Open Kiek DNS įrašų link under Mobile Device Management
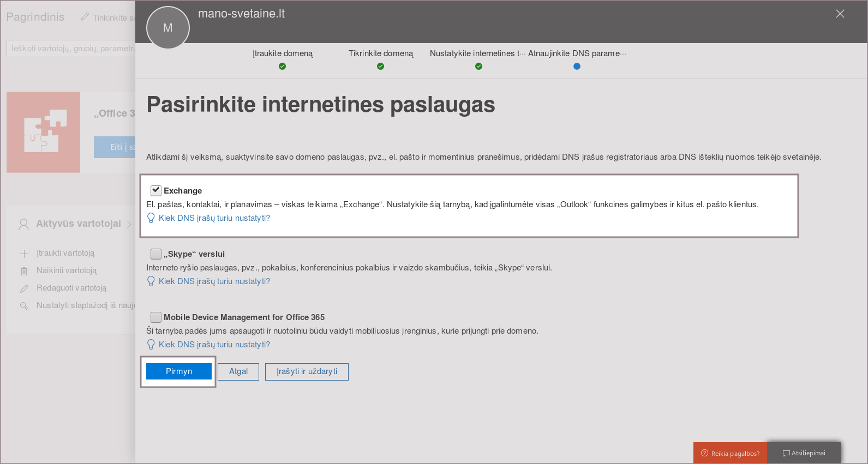This screenshot has width=868, height=464. pyautogui.click(x=214, y=345)
